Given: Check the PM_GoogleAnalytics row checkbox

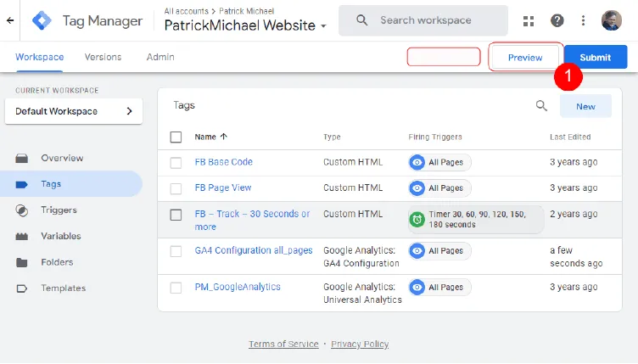Looking at the screenshot, I should coord(176,288).
